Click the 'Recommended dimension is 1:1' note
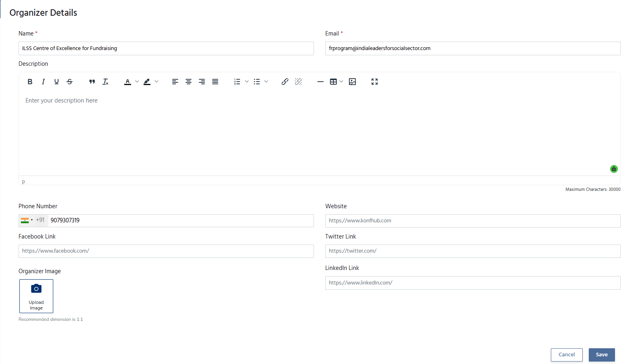Screen dimensions: 636x364 click(x=51, y=319)
